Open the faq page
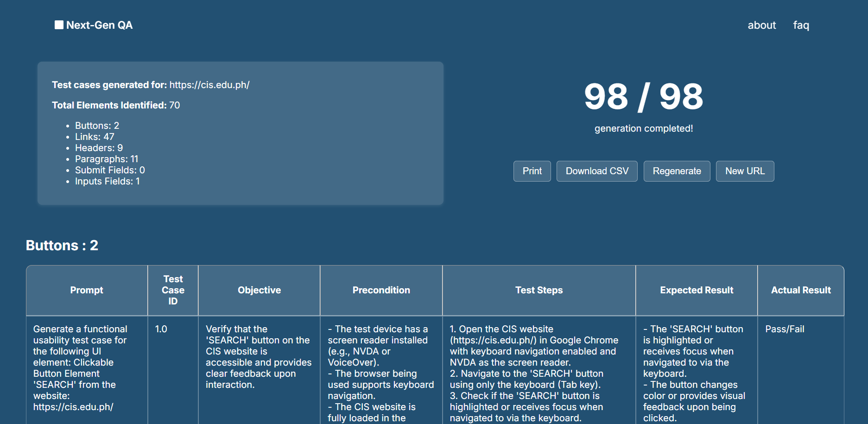This screenshot has width=868, height=424. pos(801,25)
